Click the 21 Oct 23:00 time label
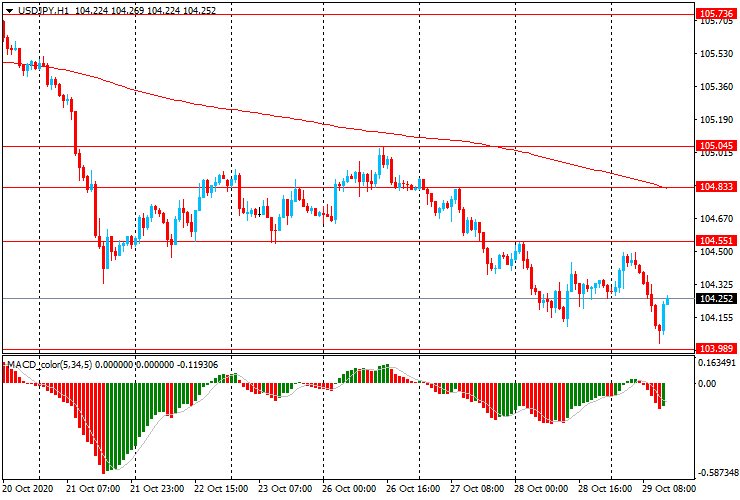Viewport: 740px width, 500px height. 157,488
